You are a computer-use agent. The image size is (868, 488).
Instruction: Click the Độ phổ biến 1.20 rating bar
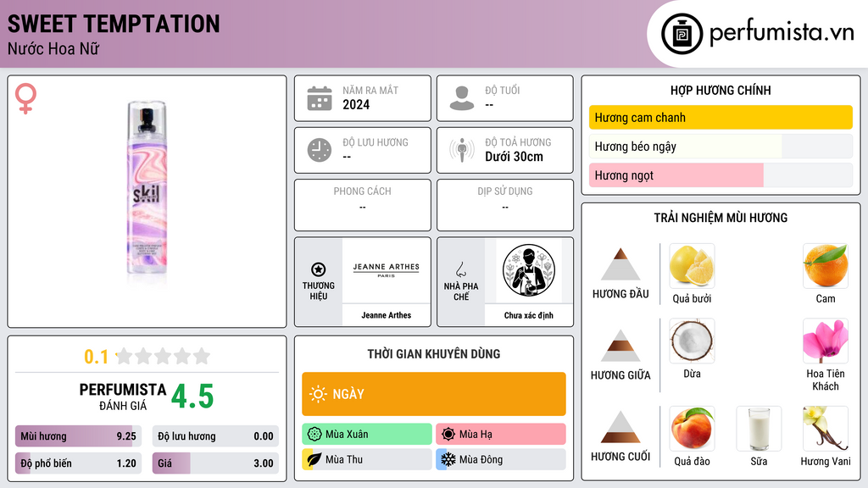point(79,463)
